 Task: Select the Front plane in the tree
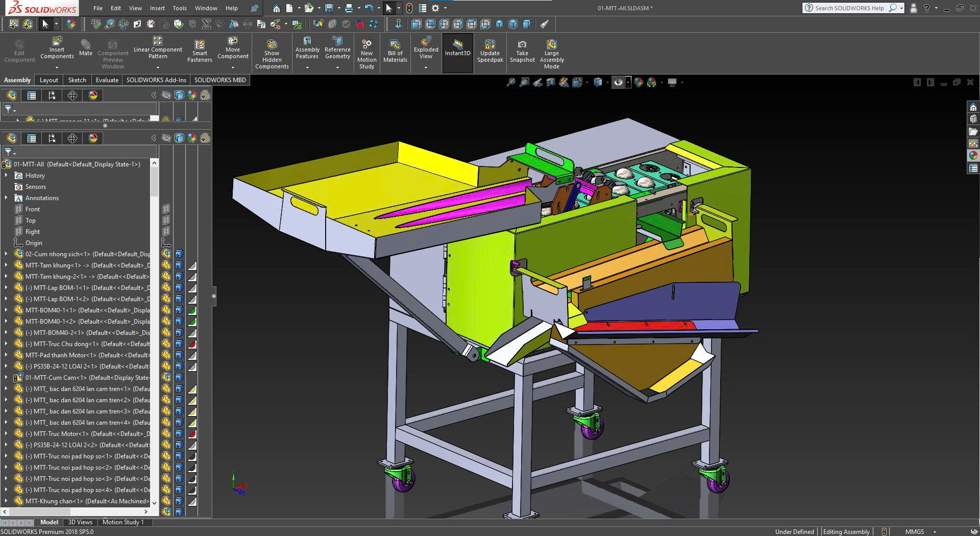33,209
